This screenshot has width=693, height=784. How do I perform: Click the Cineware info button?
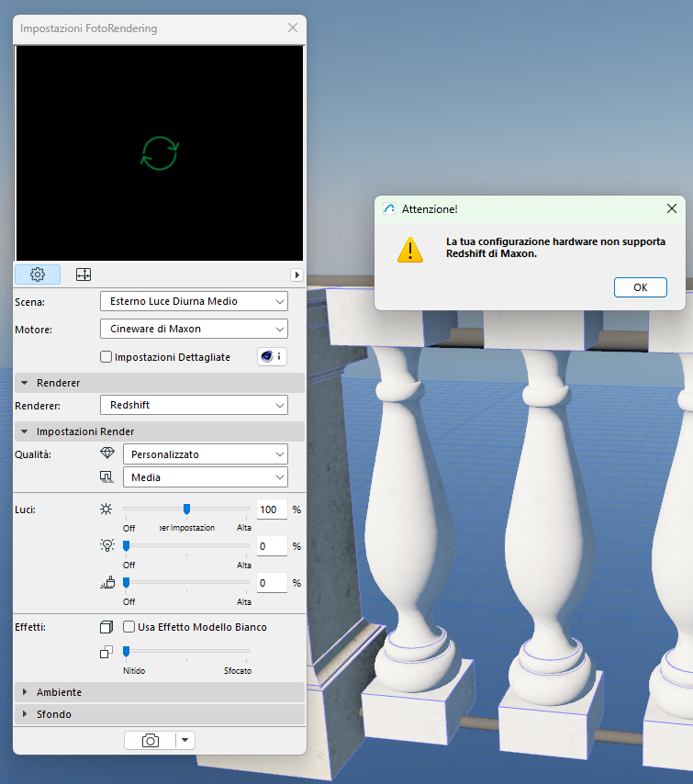(x=272, y=356)
